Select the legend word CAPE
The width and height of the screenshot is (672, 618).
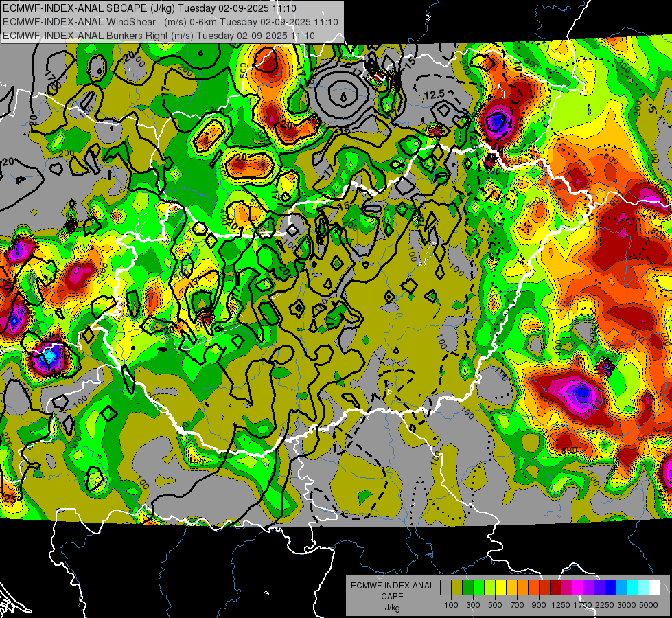click(393, 596)
